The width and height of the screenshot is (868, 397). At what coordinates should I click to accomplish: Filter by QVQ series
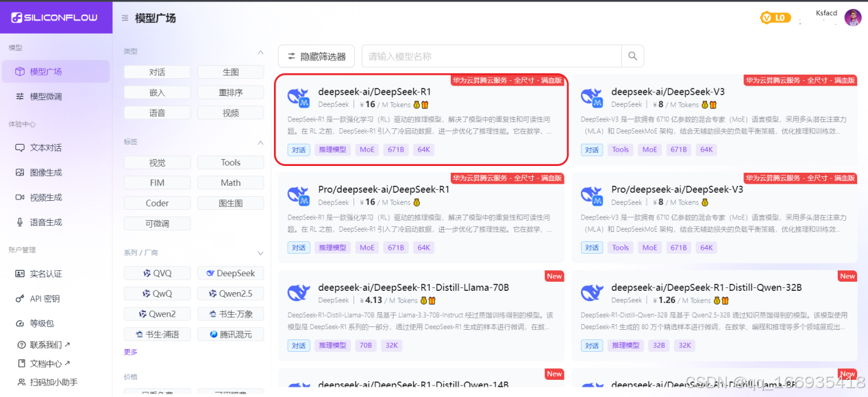[x=157, y=273]
